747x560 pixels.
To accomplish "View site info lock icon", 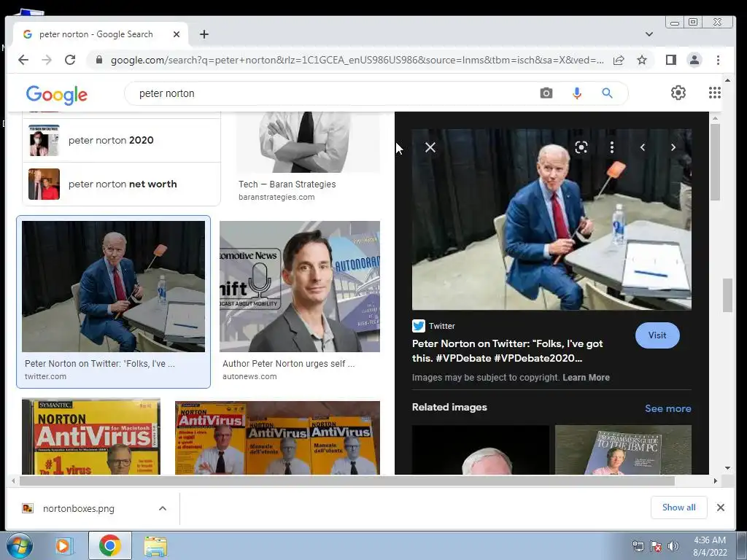I will click(x=99, y=60).
